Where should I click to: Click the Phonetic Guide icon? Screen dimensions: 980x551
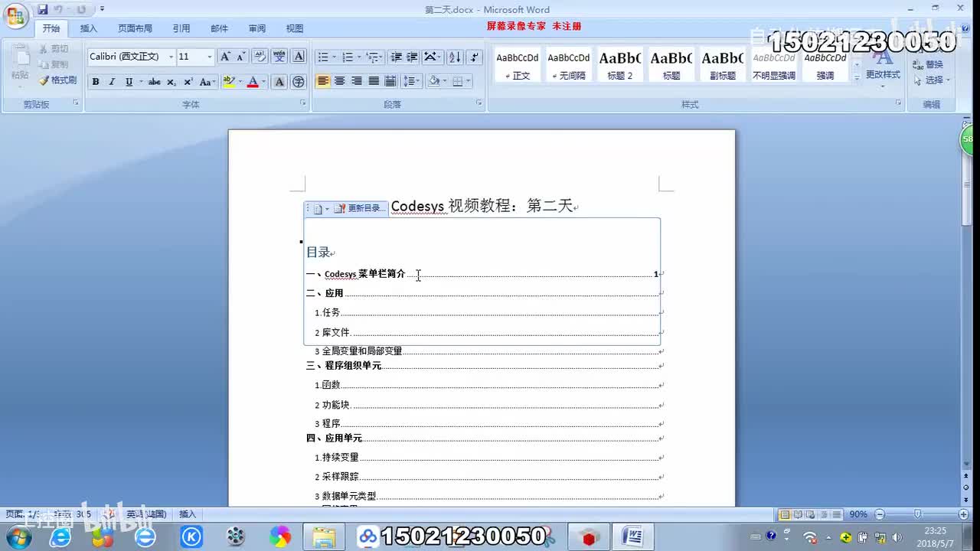tap(279, 57)
